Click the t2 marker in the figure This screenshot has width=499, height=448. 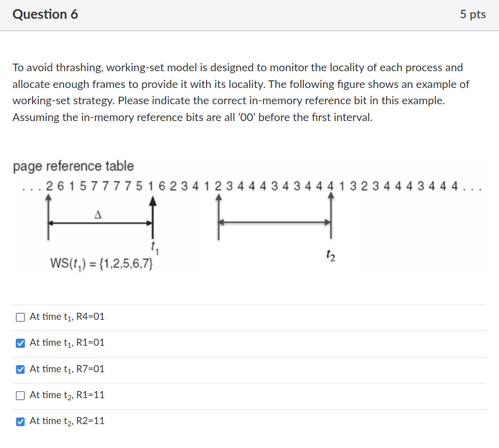click(x=331, y=255)
